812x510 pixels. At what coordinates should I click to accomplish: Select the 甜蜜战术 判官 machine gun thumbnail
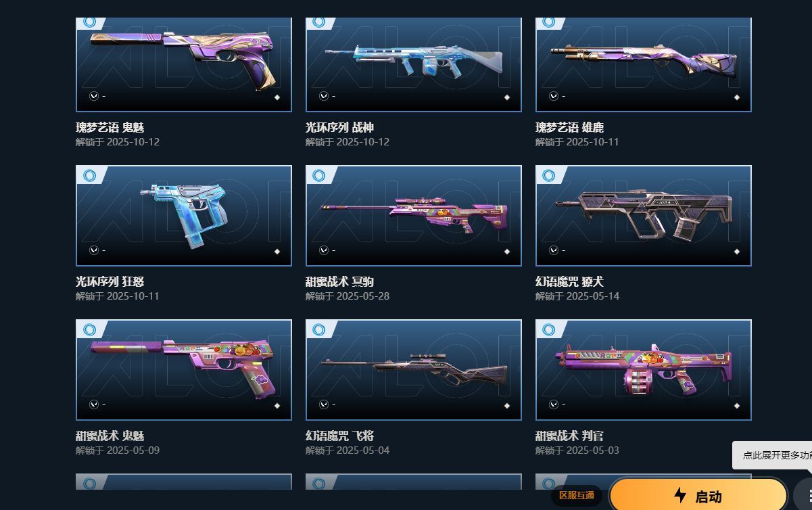[x=644, y=370]
